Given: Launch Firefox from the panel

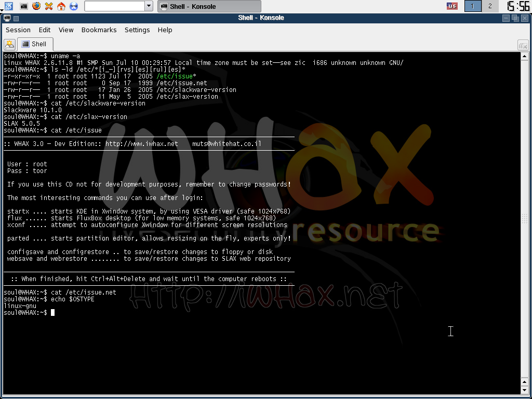Looking at the screenshot, I should (x=36, y=6).
